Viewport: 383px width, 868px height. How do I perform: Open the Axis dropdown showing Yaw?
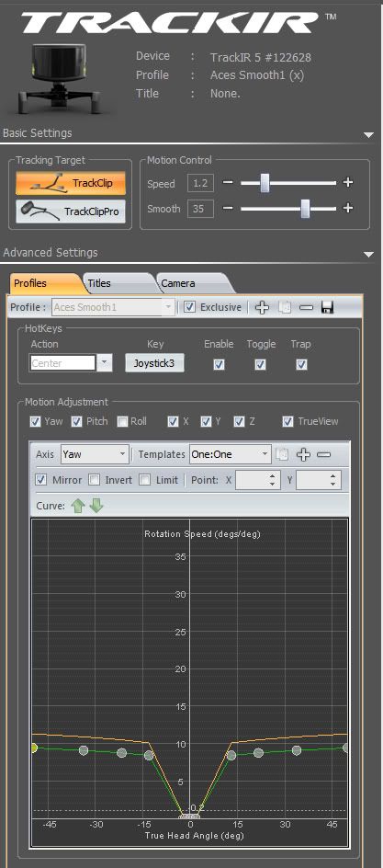tap(95, 454)
